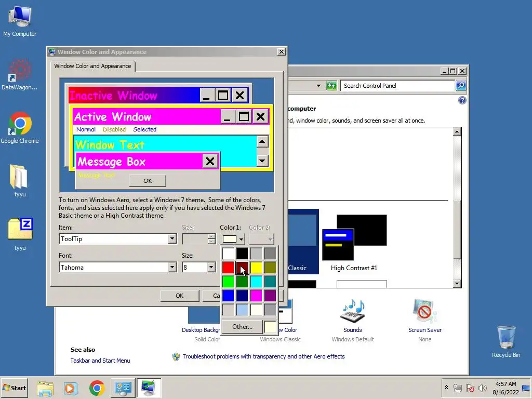Image resolution: width=532 pixels, height=399 pixels.
Task: Pick the dark red maroon swatch
Action: 242,268
